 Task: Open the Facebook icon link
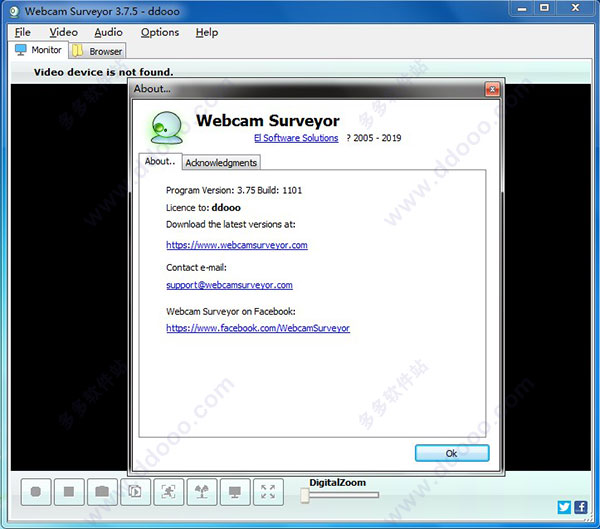pyautogui.click(x=581, y=507)
